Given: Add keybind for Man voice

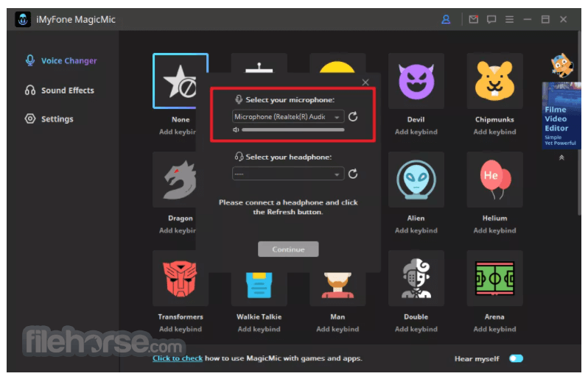Looking at the screenshot, I should [337, 329].
